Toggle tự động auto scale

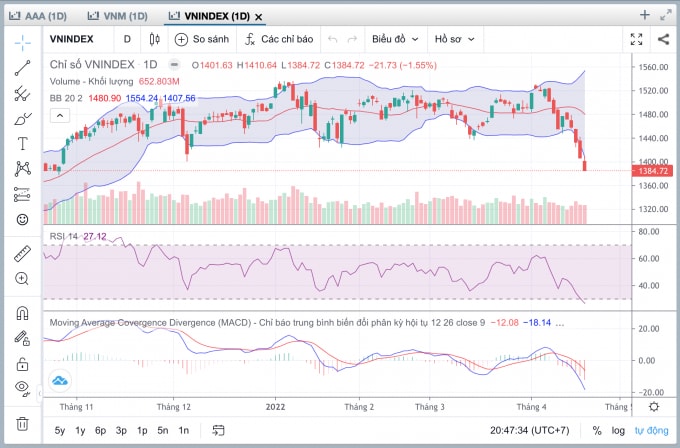pos(651,431)
